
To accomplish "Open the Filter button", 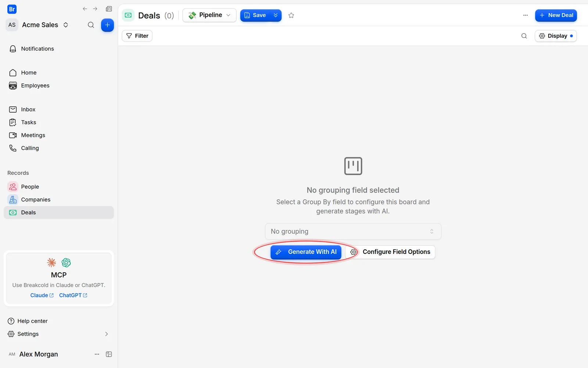I will (x=137, y=36).
